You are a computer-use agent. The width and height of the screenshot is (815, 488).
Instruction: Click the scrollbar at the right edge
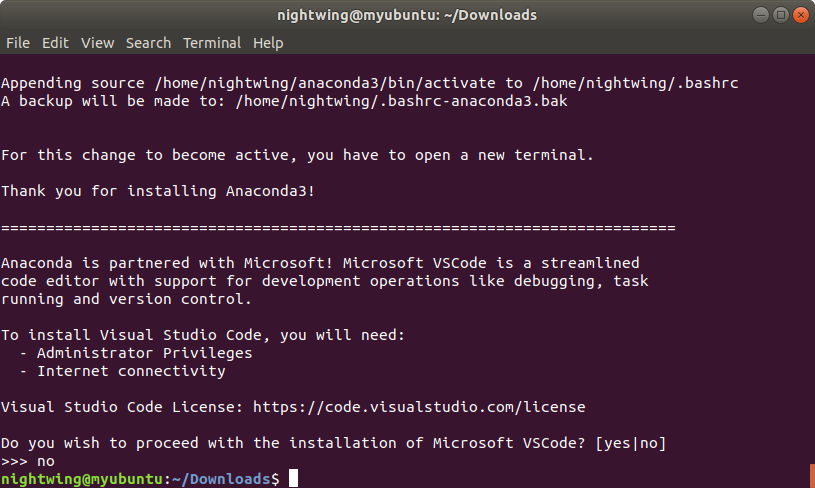[x=812, y=476]
